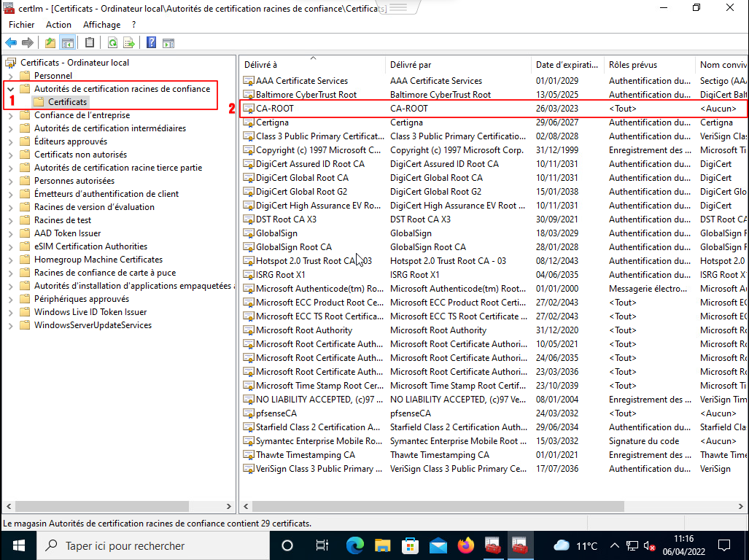
Task: Click the Export List toolbar icon
Action: 129,42
